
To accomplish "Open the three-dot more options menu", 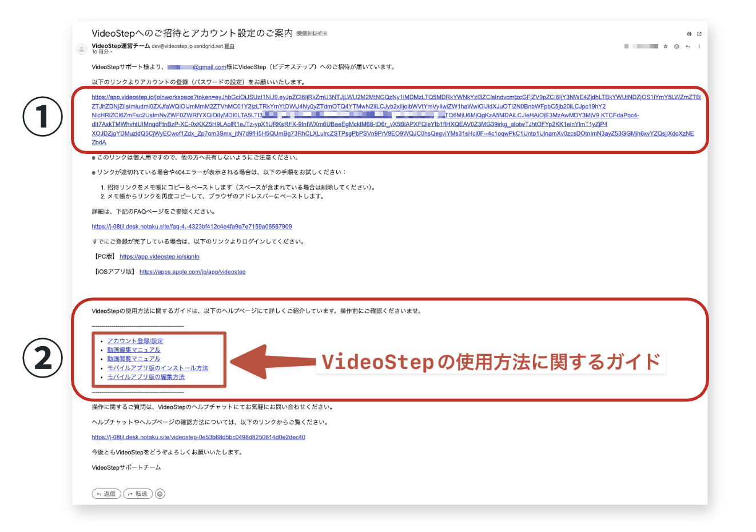I will coord(699,46).
